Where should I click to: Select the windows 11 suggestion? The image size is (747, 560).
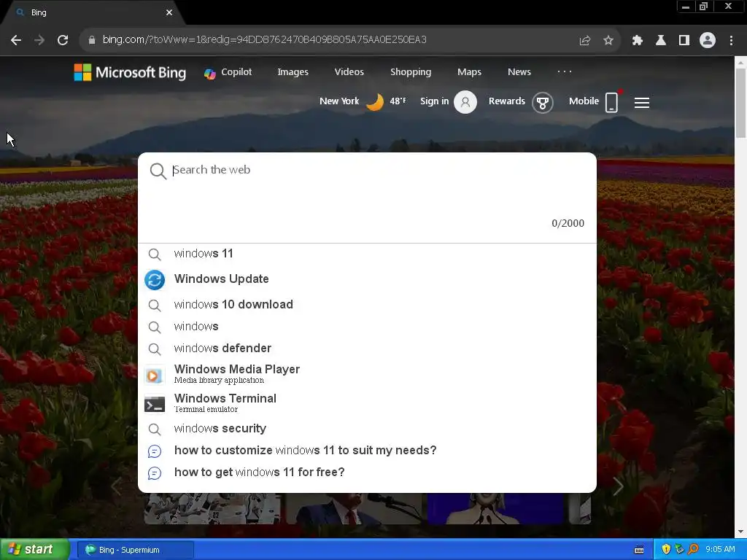pyautogui.click(x=367, y=254)
